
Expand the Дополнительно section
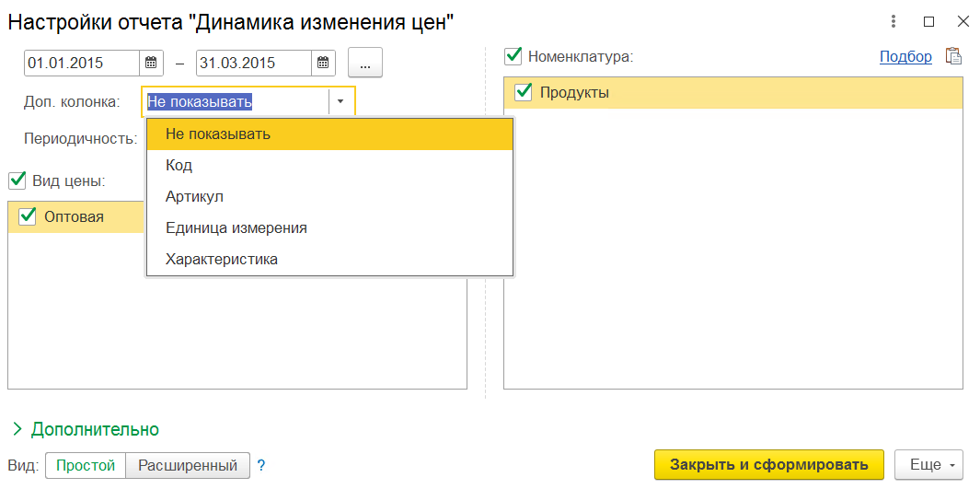pos(86,429)
